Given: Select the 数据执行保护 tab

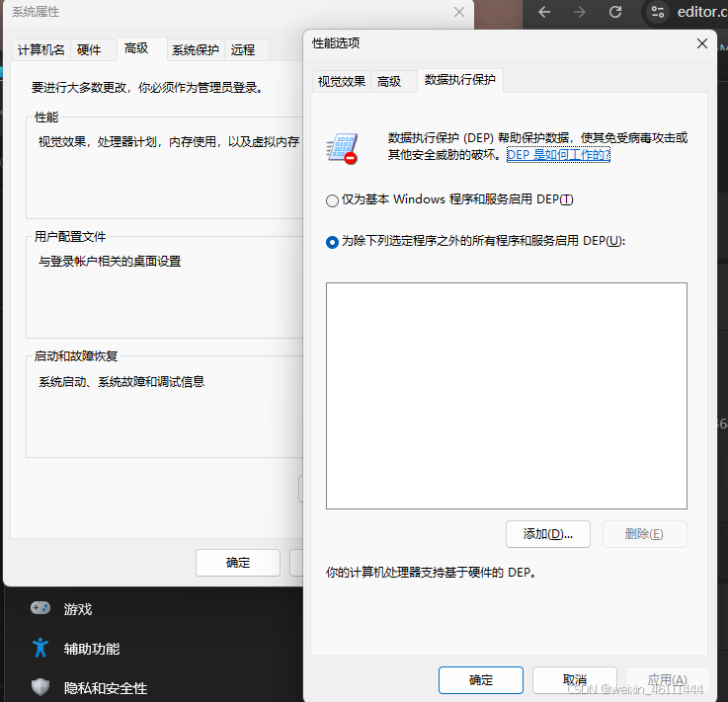Looking at the screenshot, I should click(459, 80).
